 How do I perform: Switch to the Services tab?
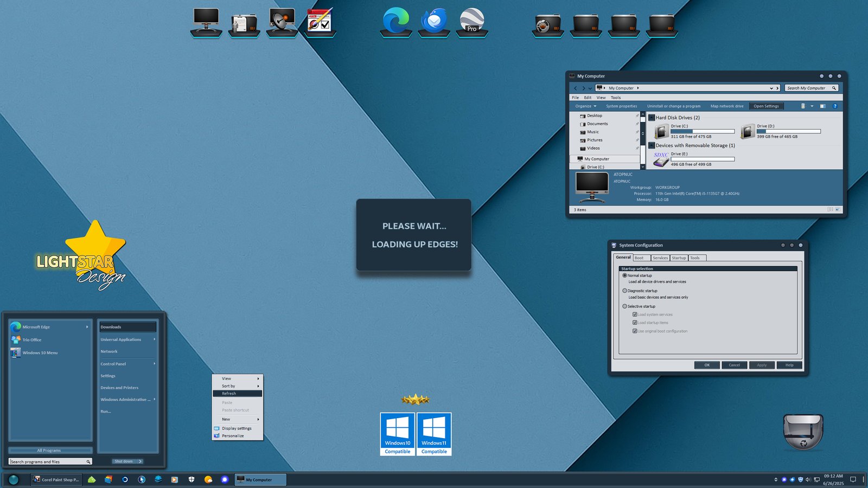click(660, 258)
